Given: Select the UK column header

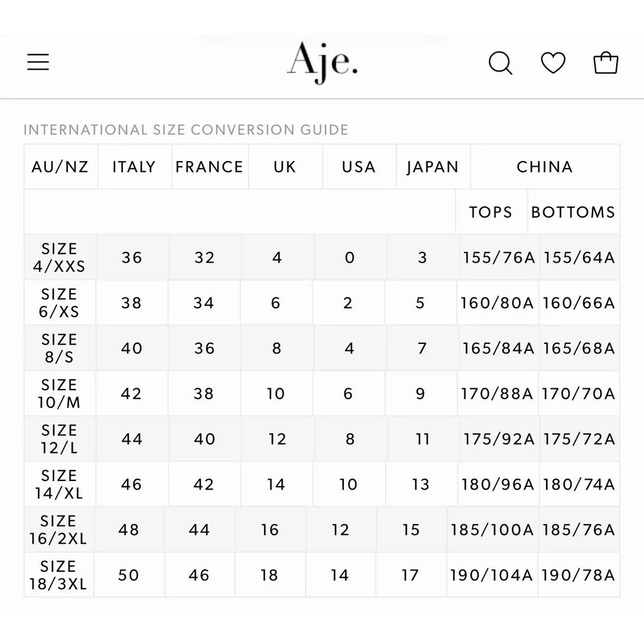Looking at the screenshot, I should (285, 167).
